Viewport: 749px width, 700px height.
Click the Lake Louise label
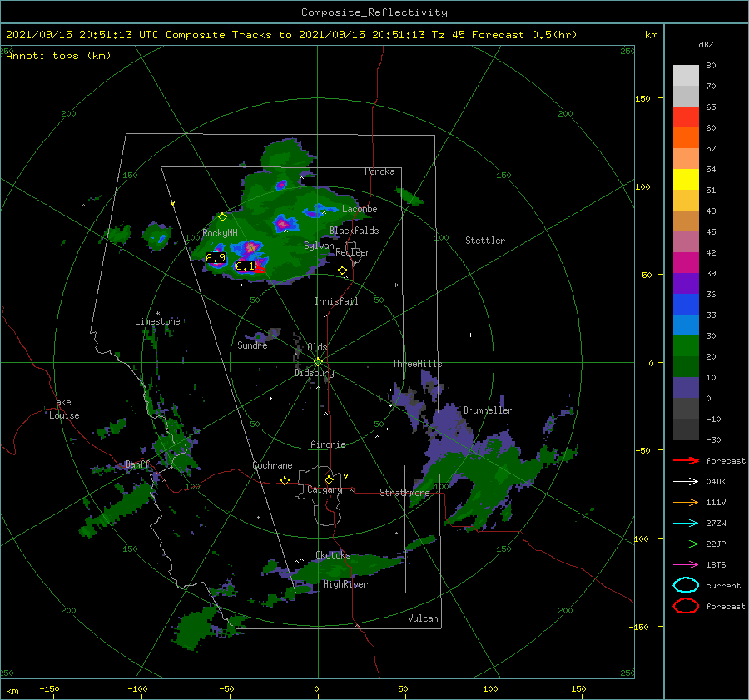tap(64, 409)
